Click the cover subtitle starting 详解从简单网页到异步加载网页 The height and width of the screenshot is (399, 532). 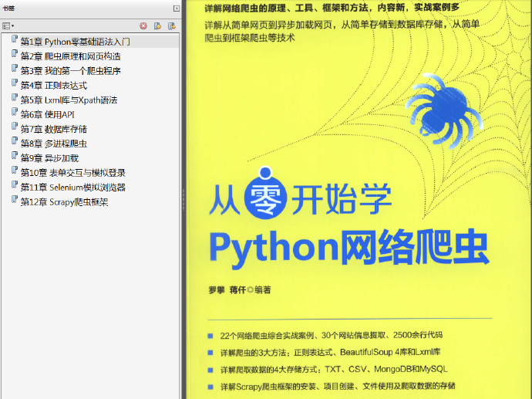[x=342, y=31]
